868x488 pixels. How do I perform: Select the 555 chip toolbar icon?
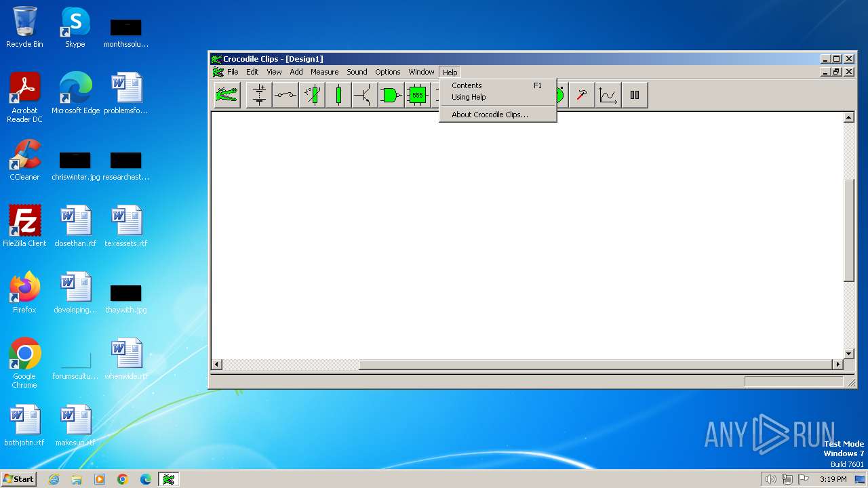[418, 95]
